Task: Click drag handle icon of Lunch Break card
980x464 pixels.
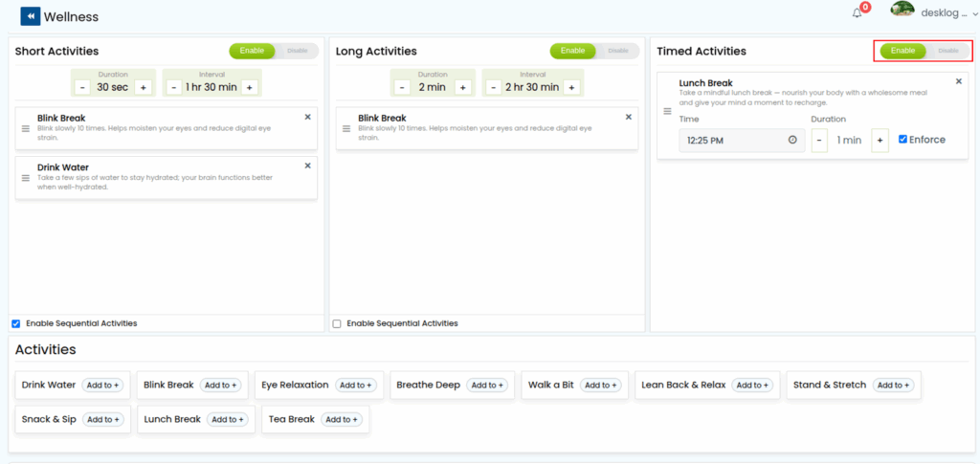Action: (667, 112)
